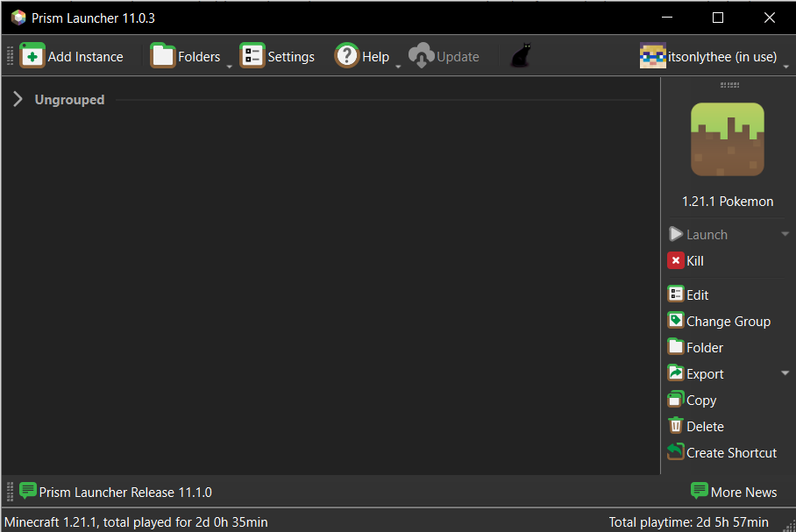Click the main toolbar drag handle
The image size is (796, 532).
[x=10, y=56]
